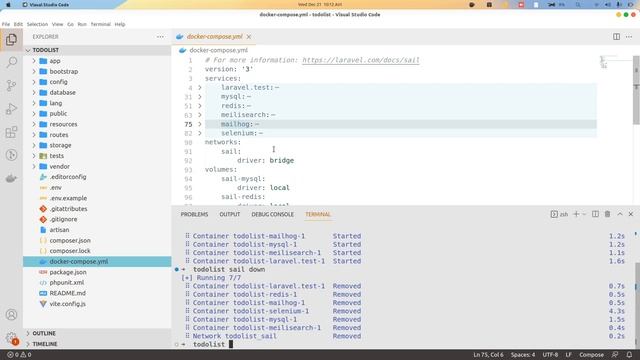Click the editor vertical scrollbar
The height and width of the screenshot is (360, 640).
click(x=636, y=91)
